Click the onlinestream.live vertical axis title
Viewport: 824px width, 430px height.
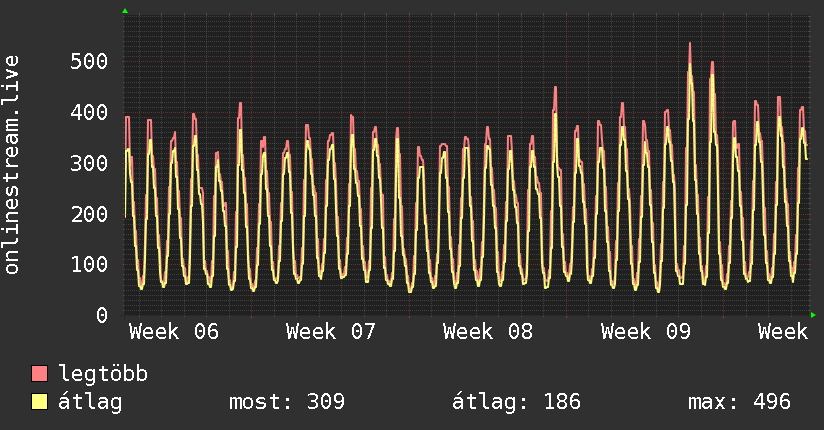coord(11,165)
